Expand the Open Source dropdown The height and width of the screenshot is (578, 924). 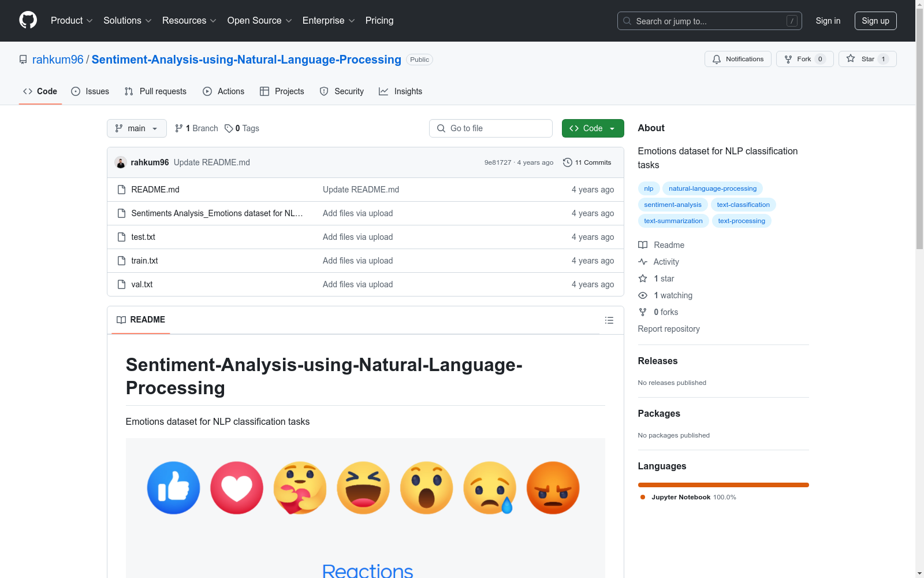[260, 20]
